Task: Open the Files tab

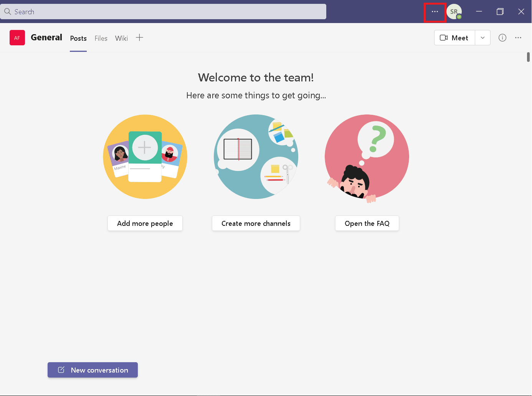Action: tap(101, 38)
